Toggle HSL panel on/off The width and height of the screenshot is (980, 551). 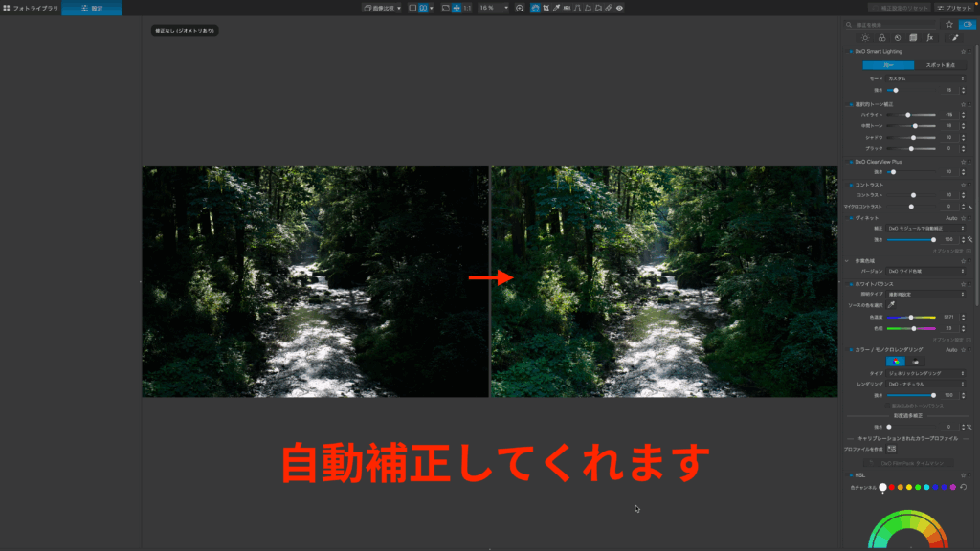pyautogui.click(x=851, y=475)
